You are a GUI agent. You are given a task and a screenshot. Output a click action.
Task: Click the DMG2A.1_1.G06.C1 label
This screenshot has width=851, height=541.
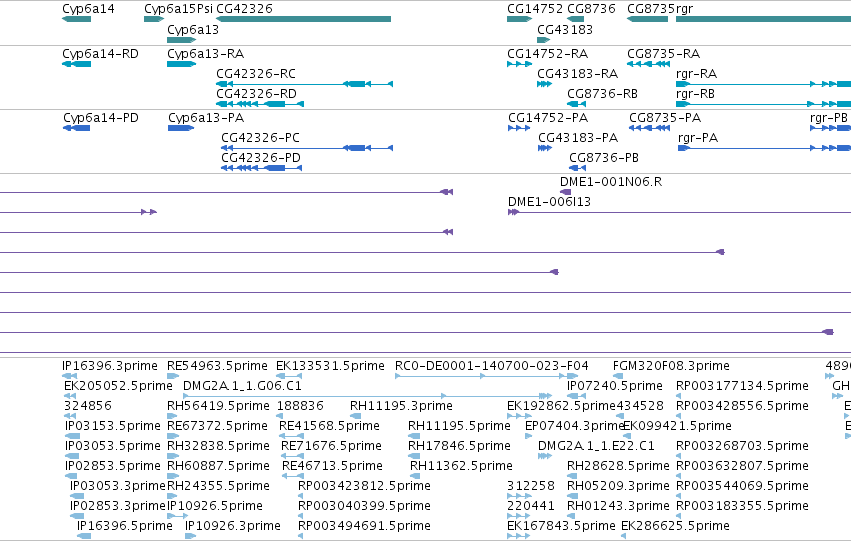(242, 386)
